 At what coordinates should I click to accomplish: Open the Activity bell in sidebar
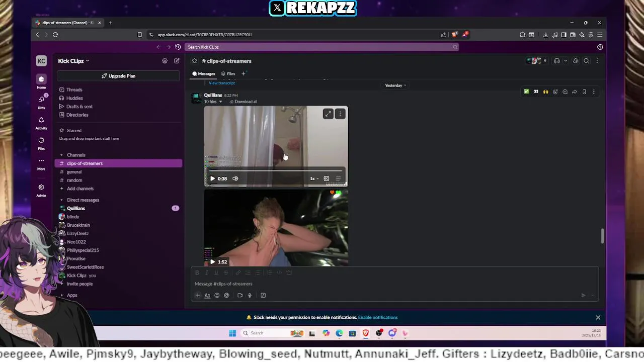[x=41, y=122]
